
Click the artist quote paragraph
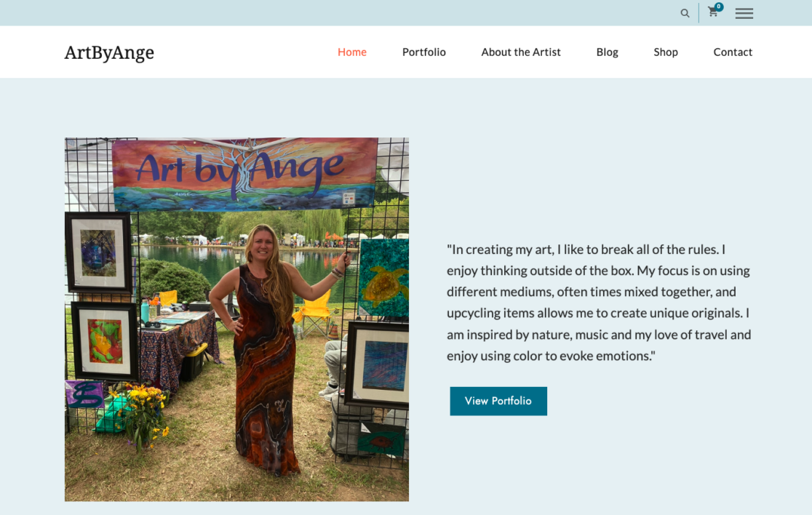tap(599, 303)
